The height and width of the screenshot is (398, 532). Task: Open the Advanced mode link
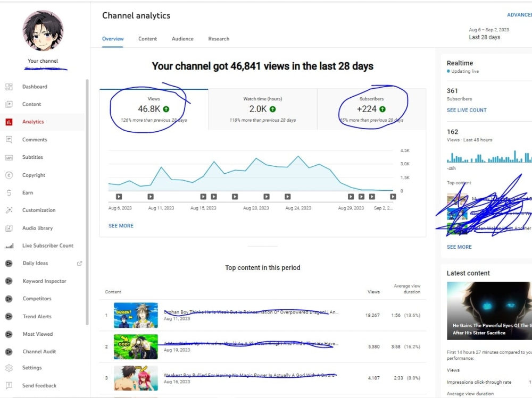(x=519, y=15)
